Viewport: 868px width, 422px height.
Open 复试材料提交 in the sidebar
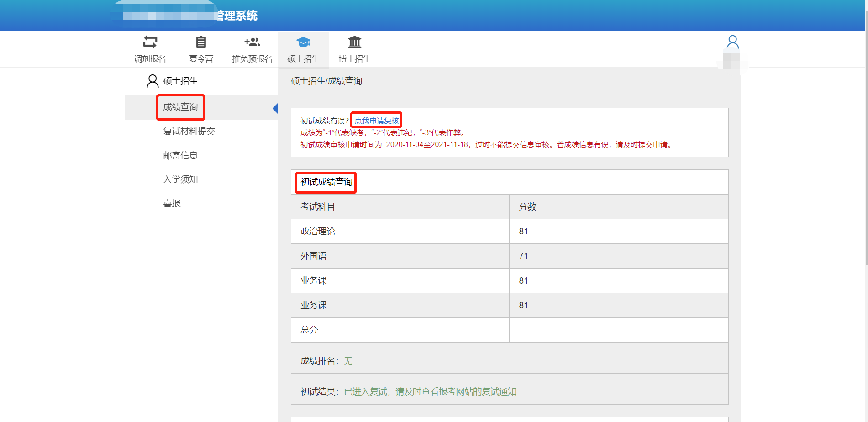pyautogui.click(x=189, y=132)
